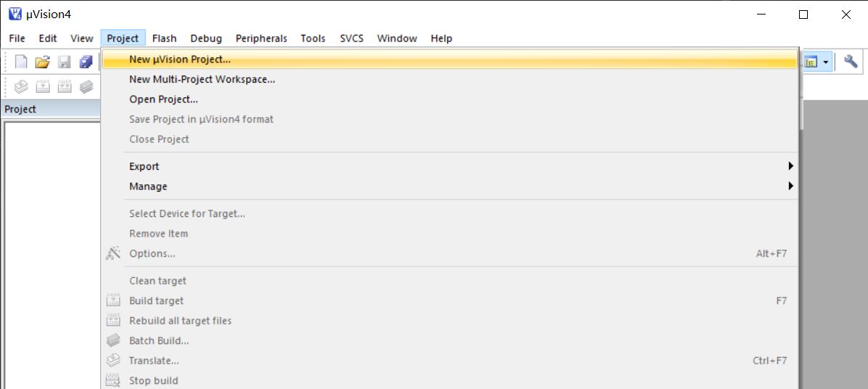Click inside the empty Project tree pane
This screenshot has width=868, height=389.
click(x=52, y=255)
